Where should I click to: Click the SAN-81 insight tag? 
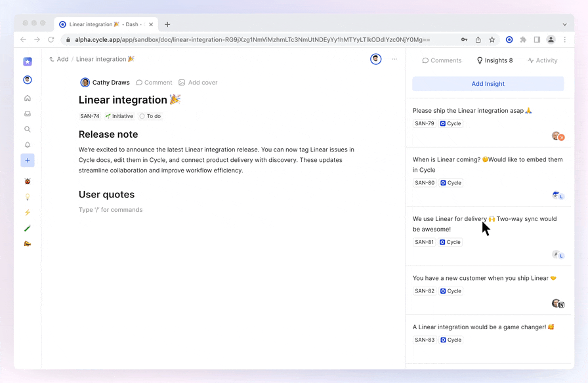[x=424, y=242]
